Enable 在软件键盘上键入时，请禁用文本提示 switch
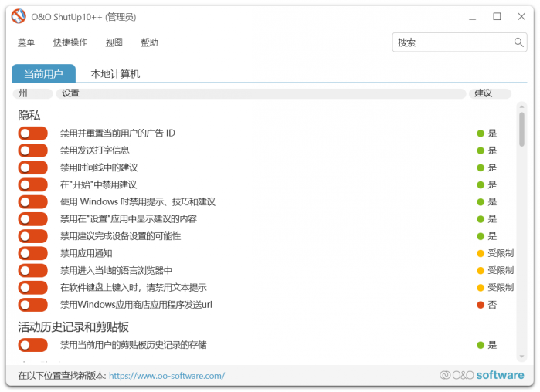The height and width of the screenshot is (392, 540). click(32, 288)
